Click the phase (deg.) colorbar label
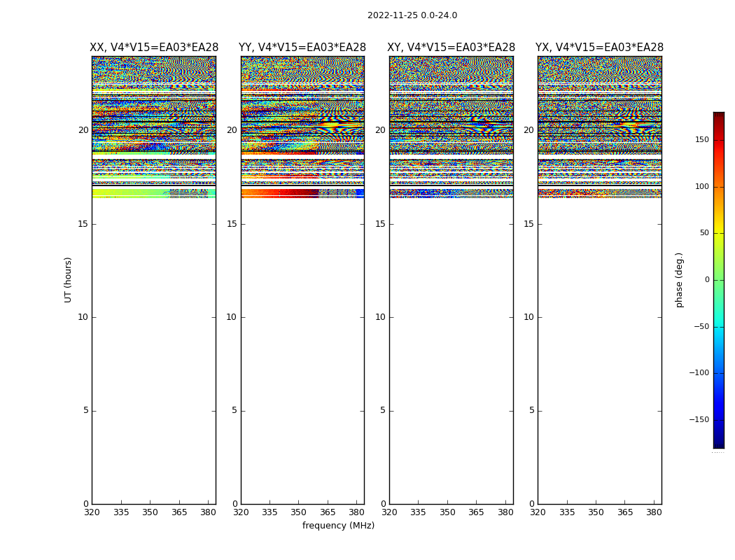735x560 pixels. tap(679, 280)
